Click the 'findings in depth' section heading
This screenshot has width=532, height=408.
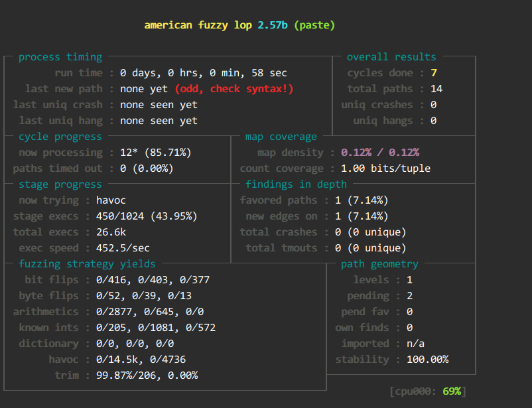pyautogui.click(x=296, y=184)
